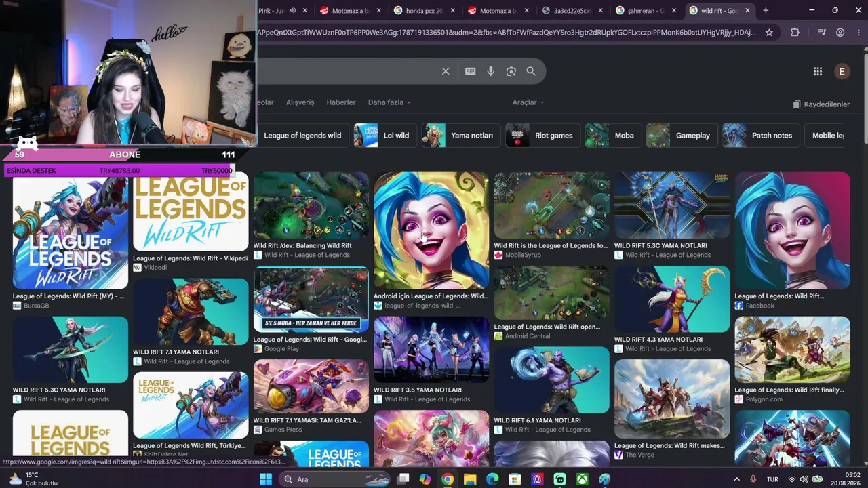Start a voice search with the microphone
868x488 pixels.
tap(491, 71)
